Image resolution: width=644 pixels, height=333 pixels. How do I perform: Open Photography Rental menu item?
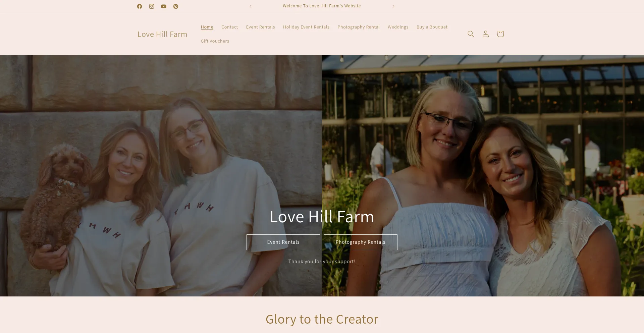[359, 27]
